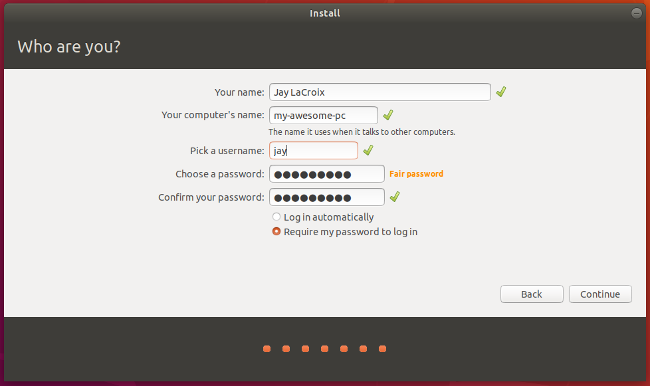650x386 pixels.
Task: Click the Fair password strength indicator
Action: (416, 174)
